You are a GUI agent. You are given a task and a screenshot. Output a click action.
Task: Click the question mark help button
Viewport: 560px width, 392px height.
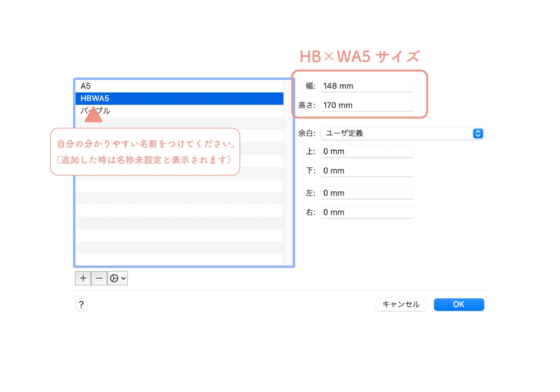81,305
